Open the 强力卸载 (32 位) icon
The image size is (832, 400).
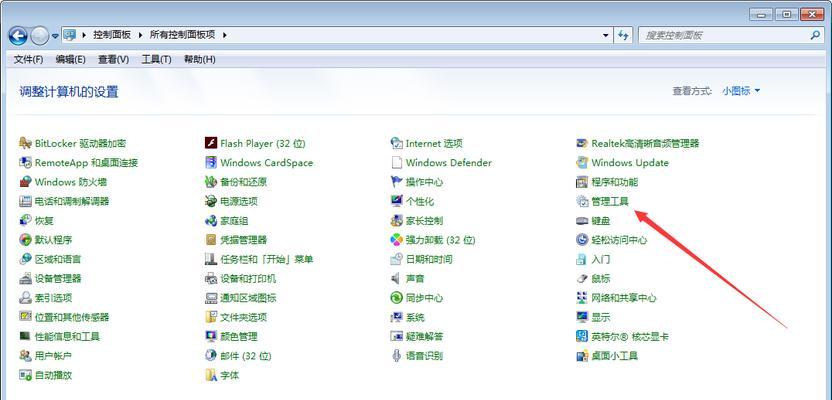tap(396, 240)
